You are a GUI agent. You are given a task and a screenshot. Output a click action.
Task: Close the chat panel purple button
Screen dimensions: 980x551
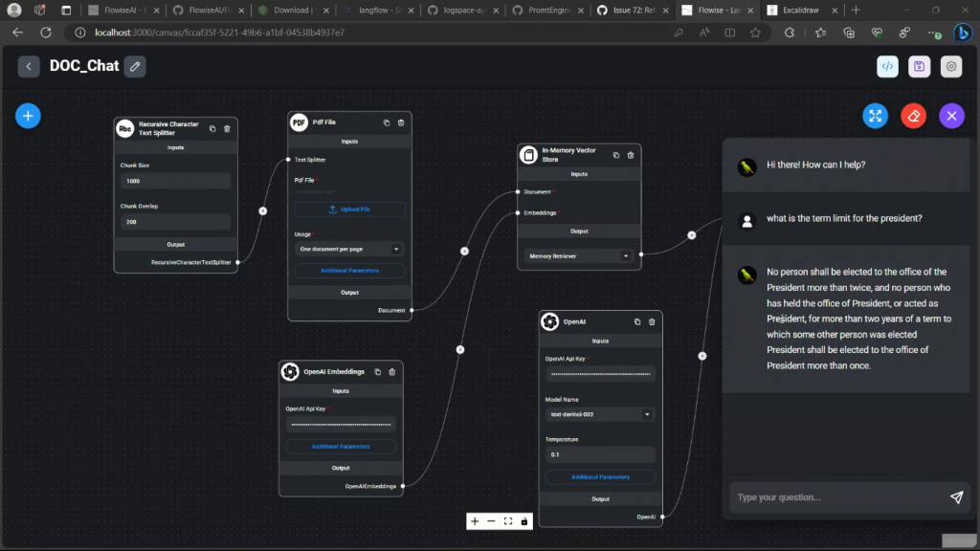(951, 116)
